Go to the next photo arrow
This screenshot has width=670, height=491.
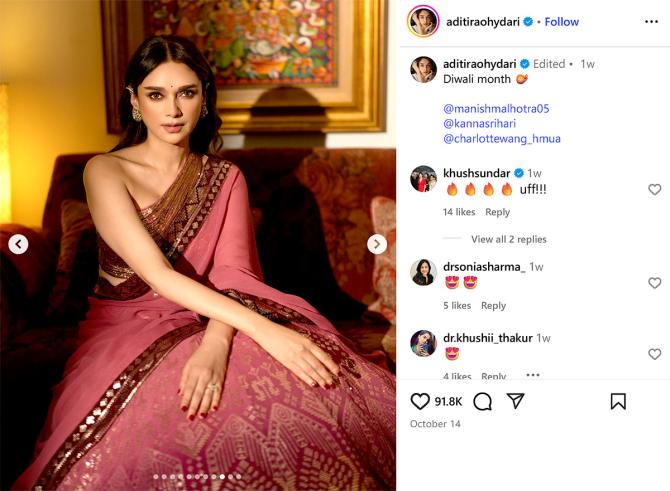click(x=376, y=244)
